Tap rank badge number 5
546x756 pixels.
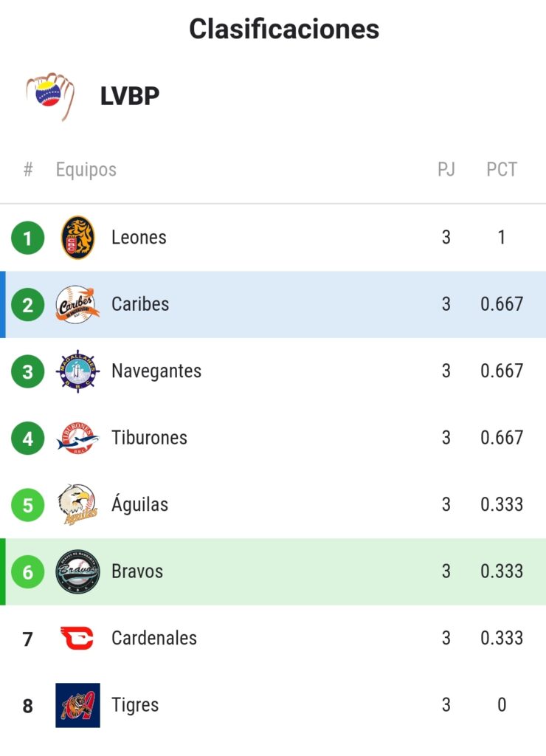(x=28, y=505)
